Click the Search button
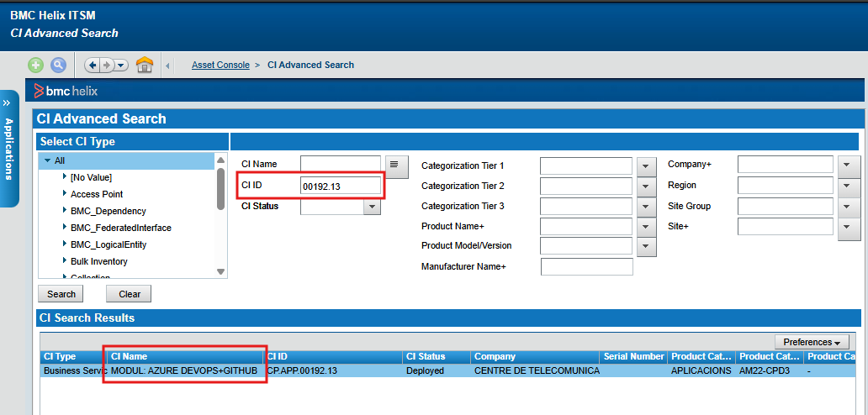868x415 pixels. click(x=61, y=294)
